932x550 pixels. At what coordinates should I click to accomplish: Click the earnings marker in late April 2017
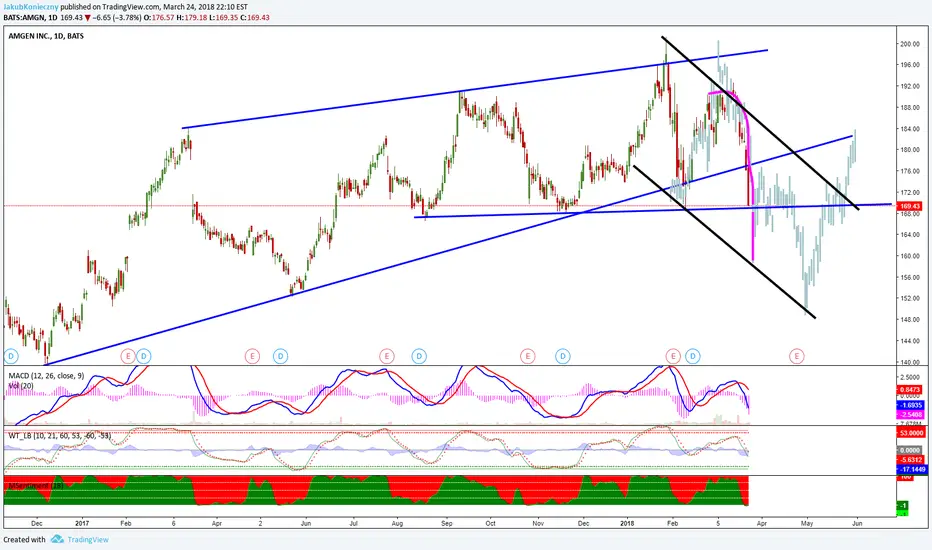pyautogui.click(x=253, y=357)
